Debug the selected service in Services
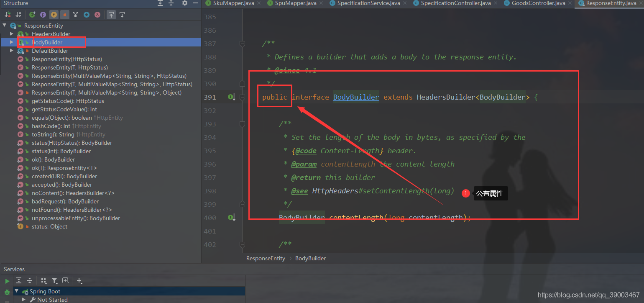The height and width of the screenshot is (303, 644). point(7,292)
